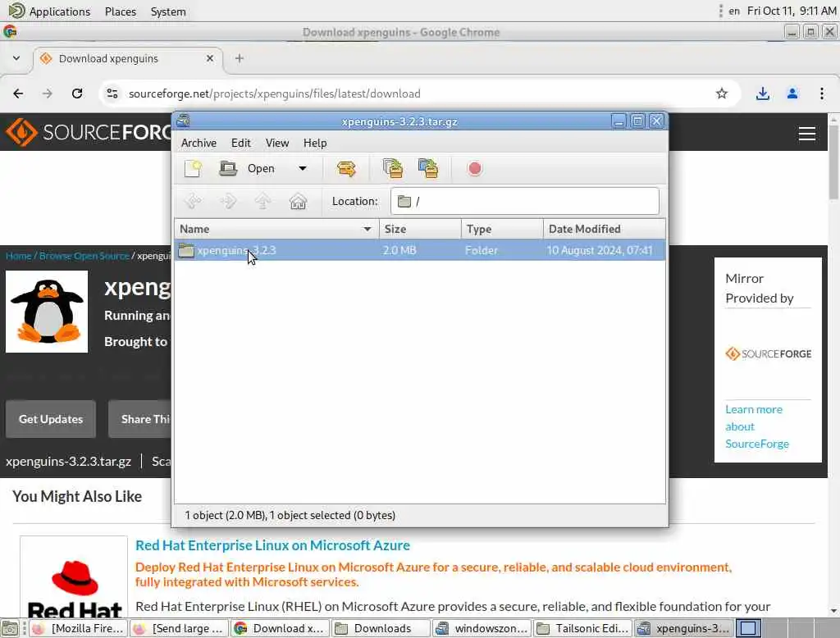The height and width of the screenshot is (638, 840).
Task: Click the 2.0 MB size cell
Action: click(x=399, y=250)
